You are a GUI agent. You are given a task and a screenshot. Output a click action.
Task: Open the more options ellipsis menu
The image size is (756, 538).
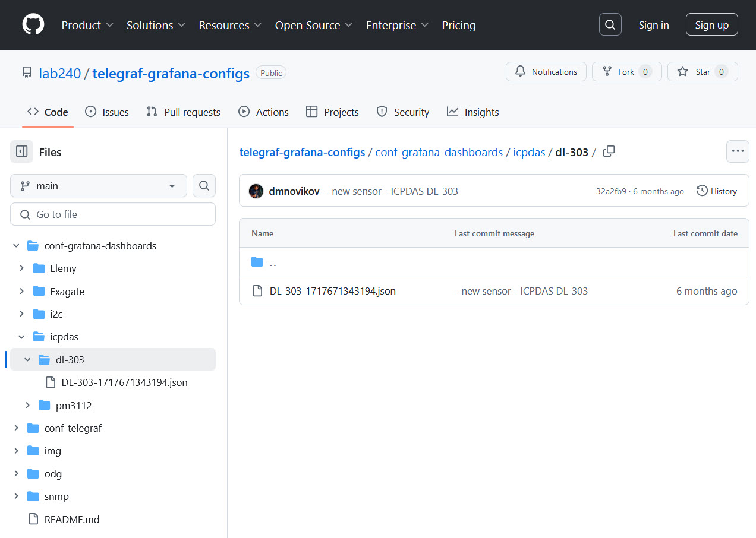[738, 151]
